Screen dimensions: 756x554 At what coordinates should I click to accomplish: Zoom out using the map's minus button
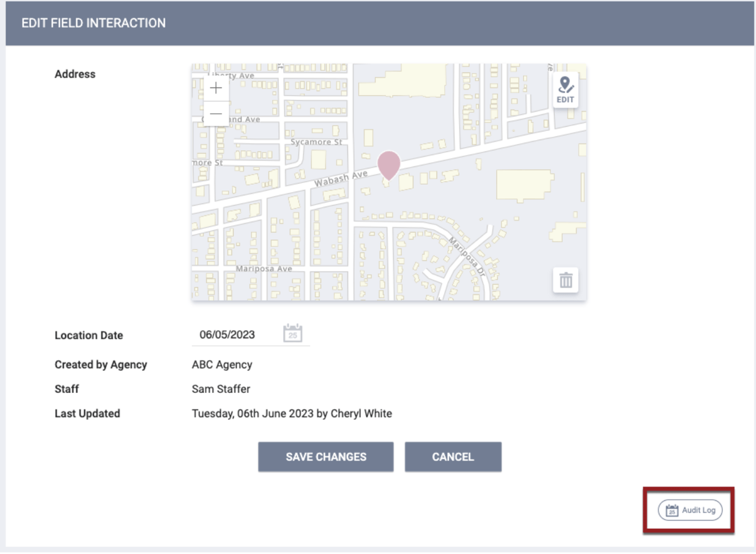click(215, 114)
